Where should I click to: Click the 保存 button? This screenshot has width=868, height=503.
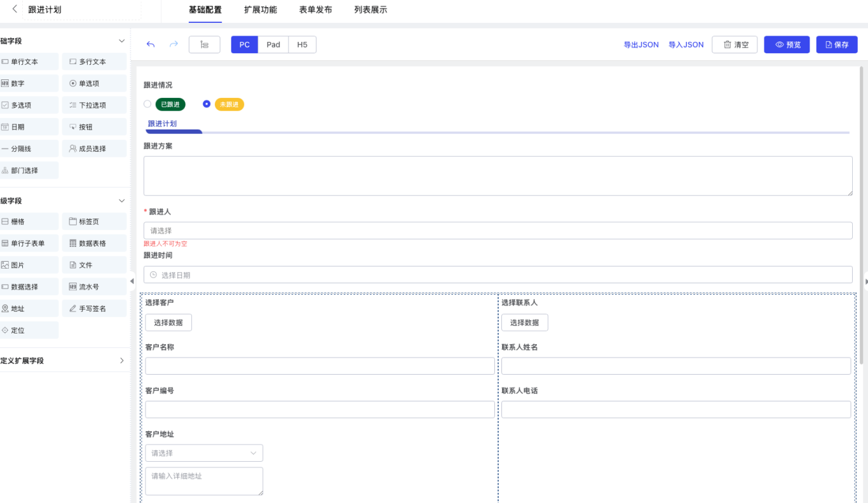(837, 44)
